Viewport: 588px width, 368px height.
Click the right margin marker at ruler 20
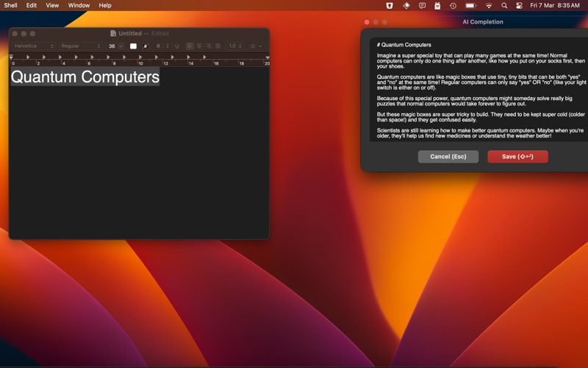click(268, 57)
